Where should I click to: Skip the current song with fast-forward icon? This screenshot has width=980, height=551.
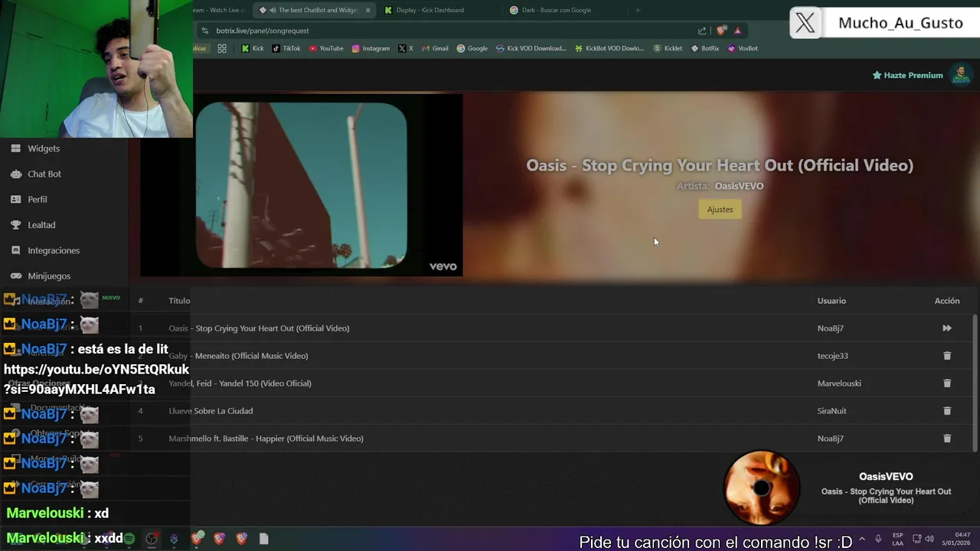coord(947,328)
